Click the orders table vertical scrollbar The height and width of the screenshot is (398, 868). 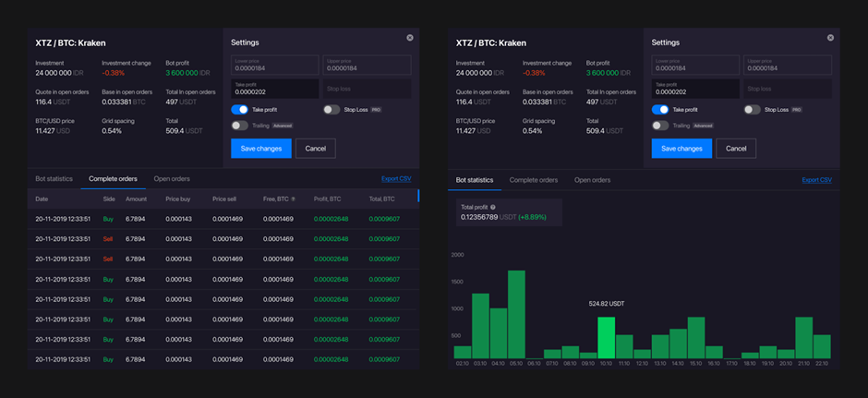418,197
